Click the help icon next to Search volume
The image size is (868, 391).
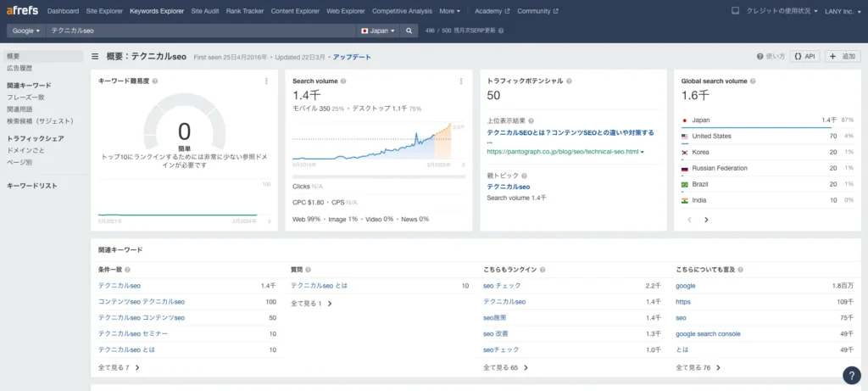coord(343,81)
